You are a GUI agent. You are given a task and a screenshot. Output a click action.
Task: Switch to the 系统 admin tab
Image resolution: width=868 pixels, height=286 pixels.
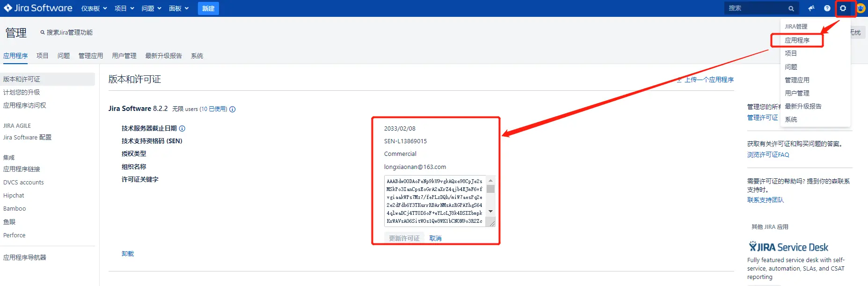(197, 56)
